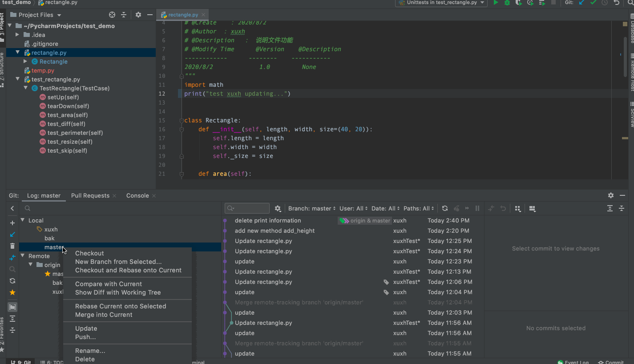
Task: Toggle favorite with the star icon in branches toolbar
Action: (12, 292)
